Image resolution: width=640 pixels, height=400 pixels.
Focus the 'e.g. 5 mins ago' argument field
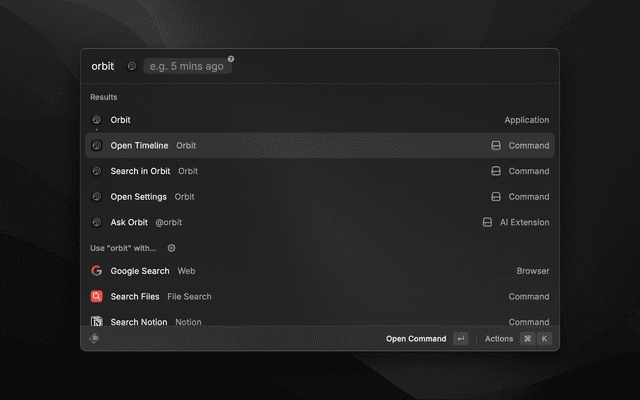(185, 66)
